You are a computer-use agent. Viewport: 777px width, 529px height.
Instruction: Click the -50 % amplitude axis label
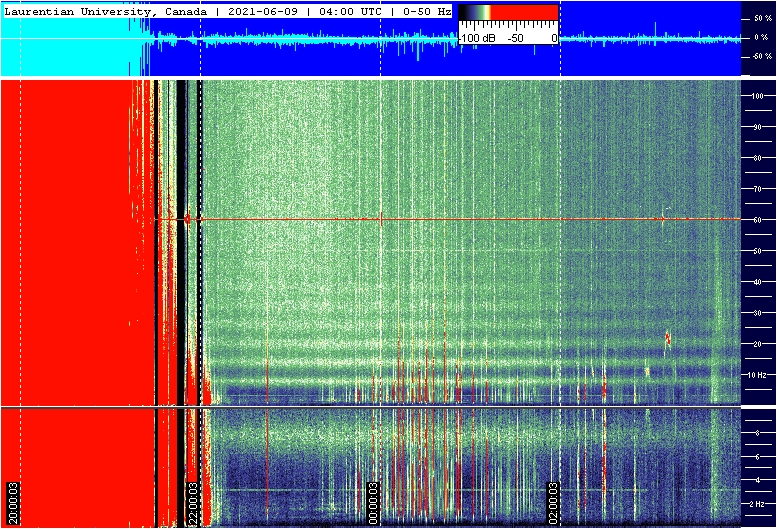click(762, 56)
